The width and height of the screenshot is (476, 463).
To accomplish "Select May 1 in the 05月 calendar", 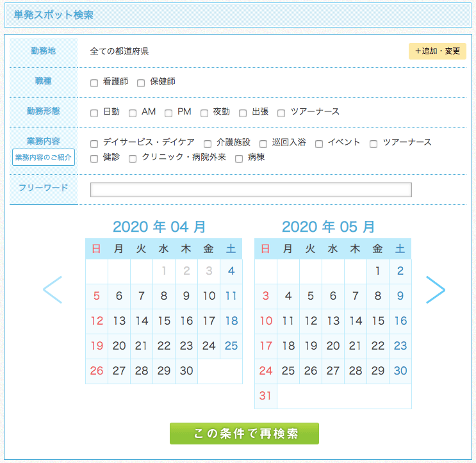I will 378,272.
